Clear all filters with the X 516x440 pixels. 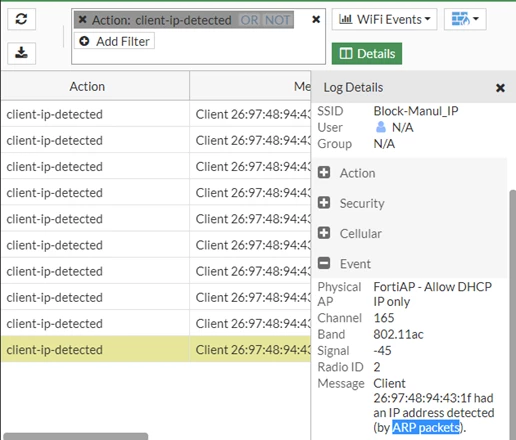click(x=316, y=20)
